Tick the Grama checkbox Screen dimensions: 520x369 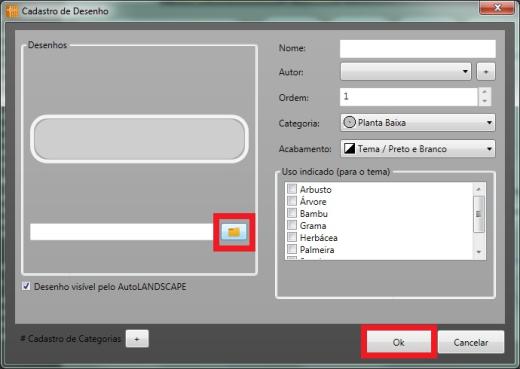292,225
